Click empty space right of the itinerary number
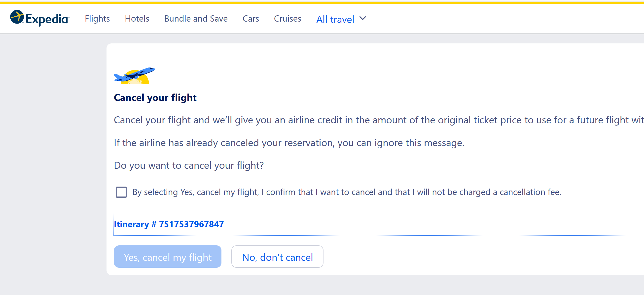 425,224
